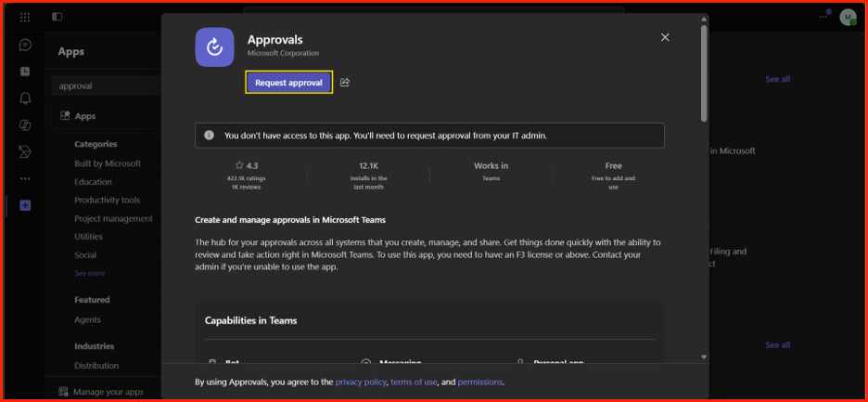Click the Featured heading in the sidebar
Image resolution: width=868 pixels, height=402 pixels.
[92, 300]
